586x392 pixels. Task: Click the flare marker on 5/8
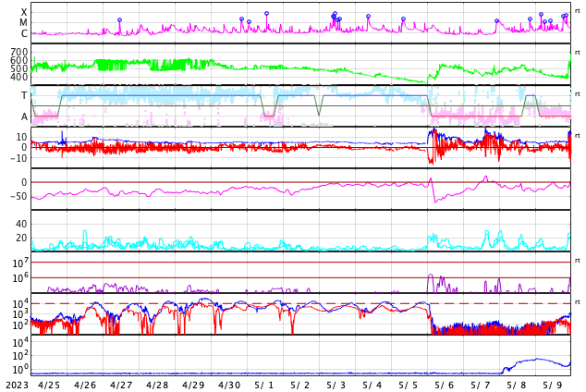point(530,19)
